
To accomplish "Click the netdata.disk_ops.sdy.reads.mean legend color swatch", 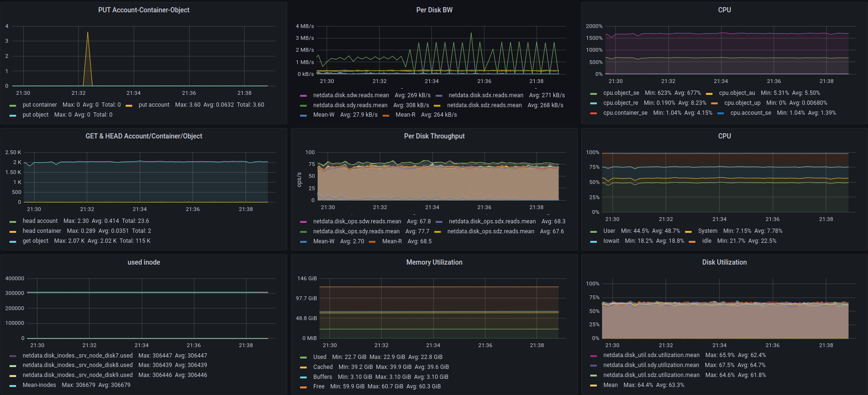I will pyautogui.click(x=303, y=232).
